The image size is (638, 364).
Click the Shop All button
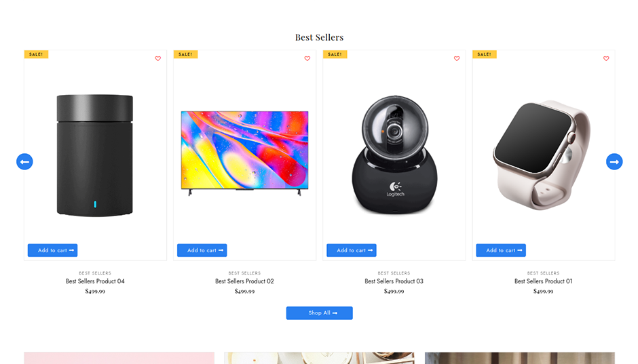(x=320, y=312)
